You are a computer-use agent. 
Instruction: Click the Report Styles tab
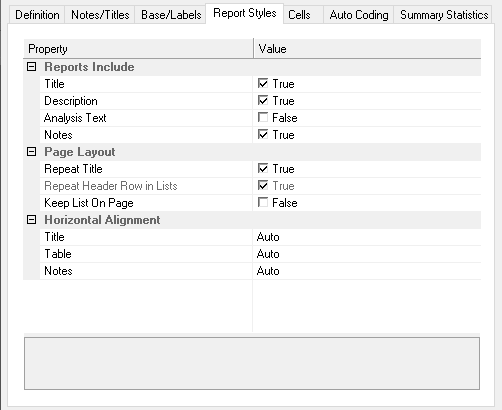point(245,13)
